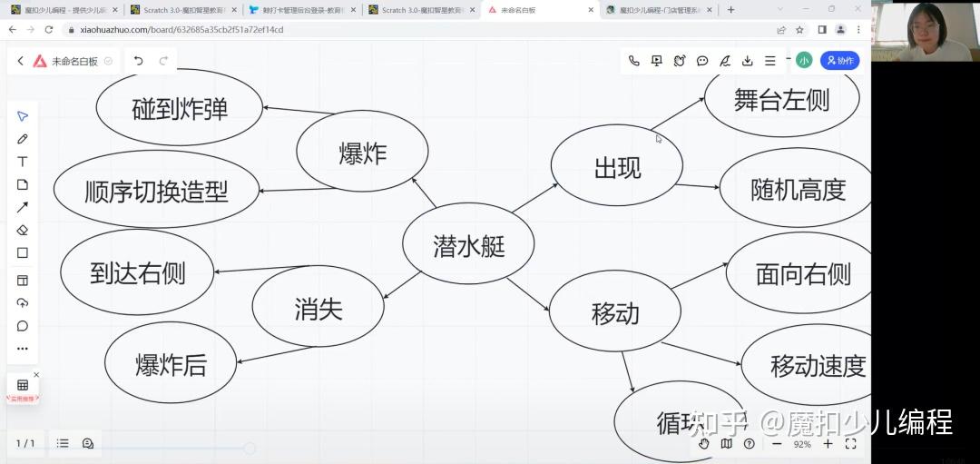Switch to the first Scratch 3.0 tab
The width and height of the screenshot is (980, 464).
pos(182,9)
